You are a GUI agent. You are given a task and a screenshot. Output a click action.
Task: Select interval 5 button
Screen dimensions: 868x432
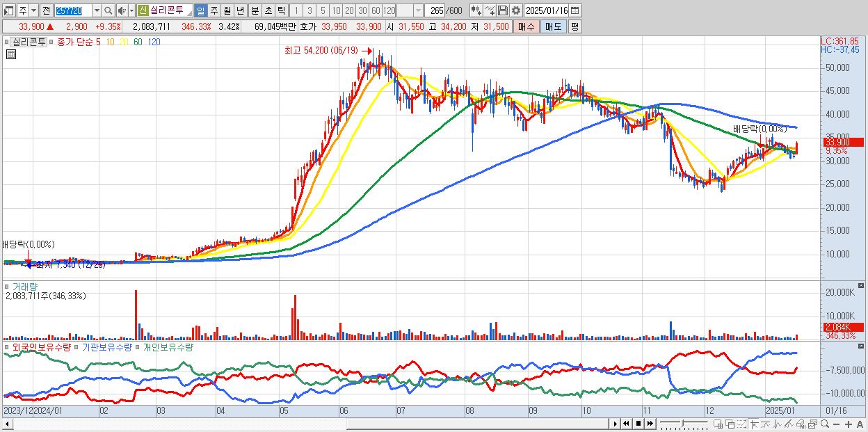coord(323,10)
